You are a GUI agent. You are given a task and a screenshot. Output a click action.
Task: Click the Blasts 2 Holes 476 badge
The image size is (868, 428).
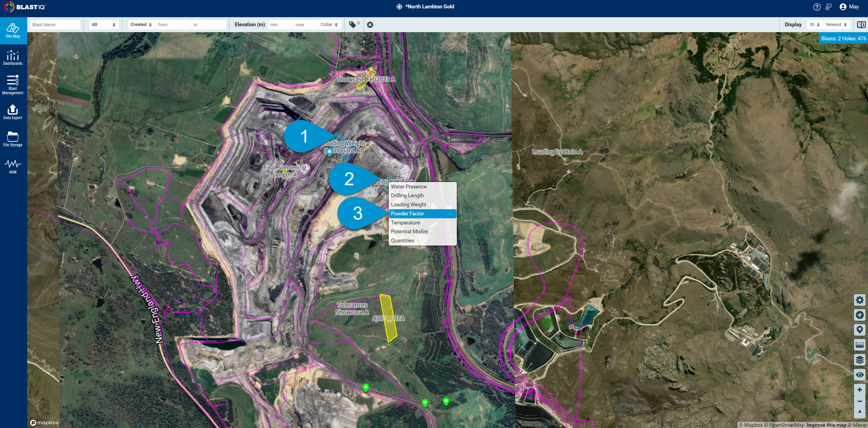pyautogui.click(x=843, y=38)
